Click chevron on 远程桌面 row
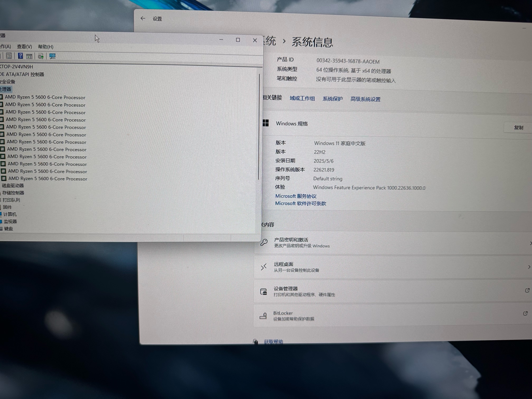This screenshot has width=532, height=399. (529, 267)
